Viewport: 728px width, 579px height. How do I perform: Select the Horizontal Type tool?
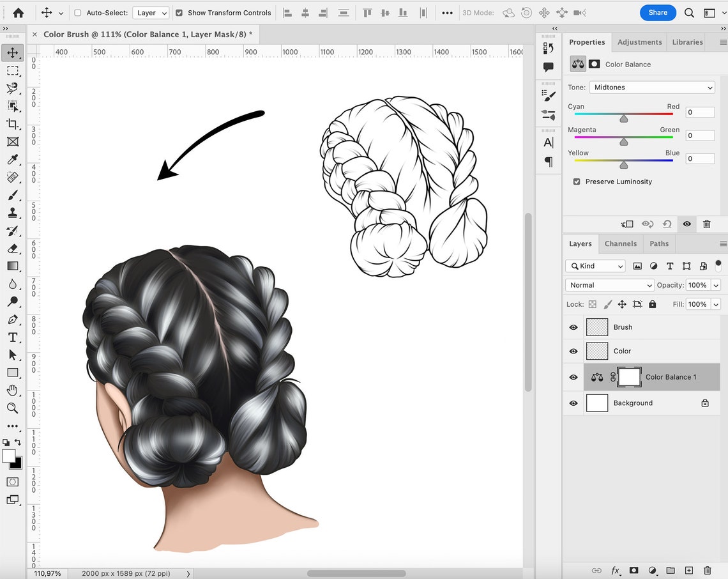click(x=13, y=337)
